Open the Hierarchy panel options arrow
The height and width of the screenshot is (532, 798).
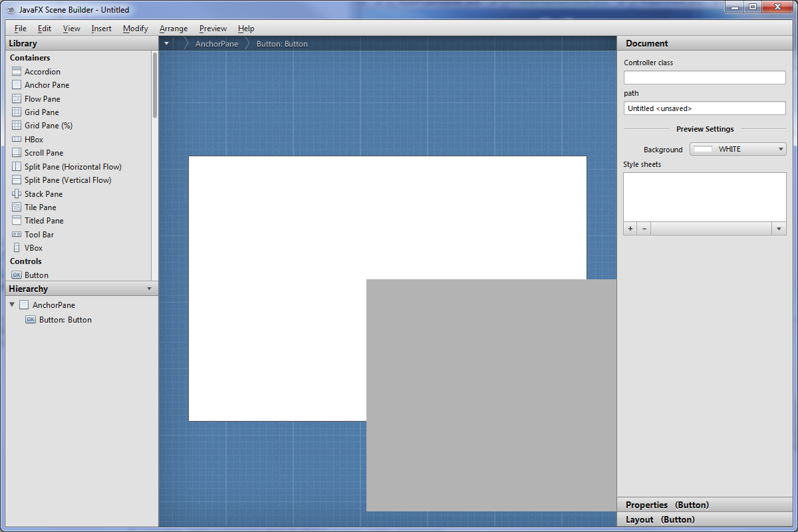149,289
